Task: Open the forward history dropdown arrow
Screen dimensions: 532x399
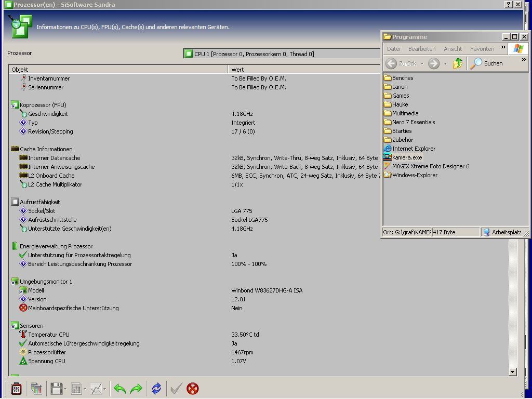Action: pos(445,63)
